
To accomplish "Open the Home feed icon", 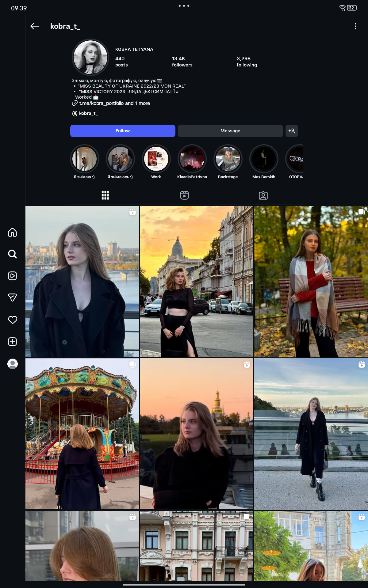I will coord(12,232).
